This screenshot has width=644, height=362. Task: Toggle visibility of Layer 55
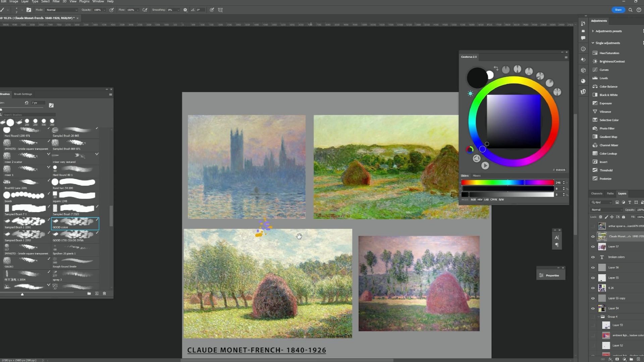[x=593, y=278]
